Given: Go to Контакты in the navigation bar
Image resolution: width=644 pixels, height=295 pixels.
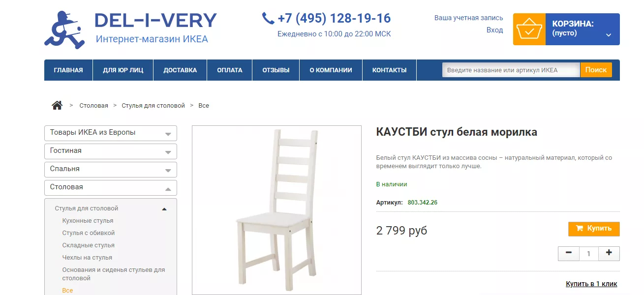Looking at the screenshot, I should 390,70.
